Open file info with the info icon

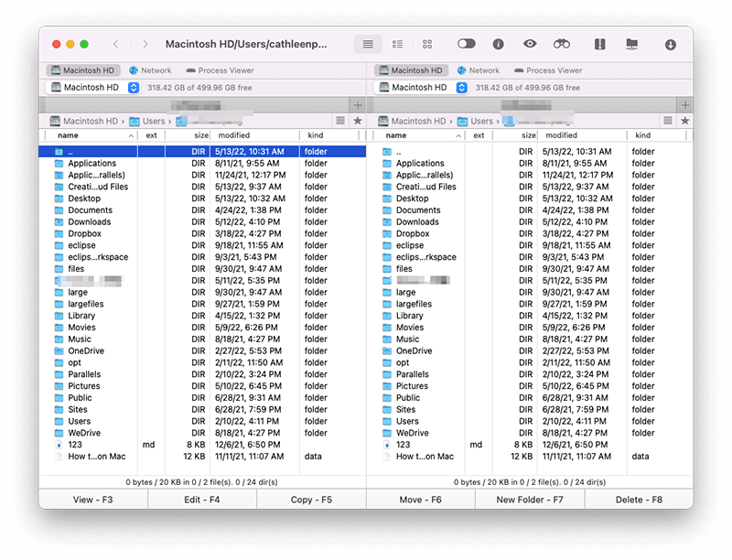coord(499,44)
